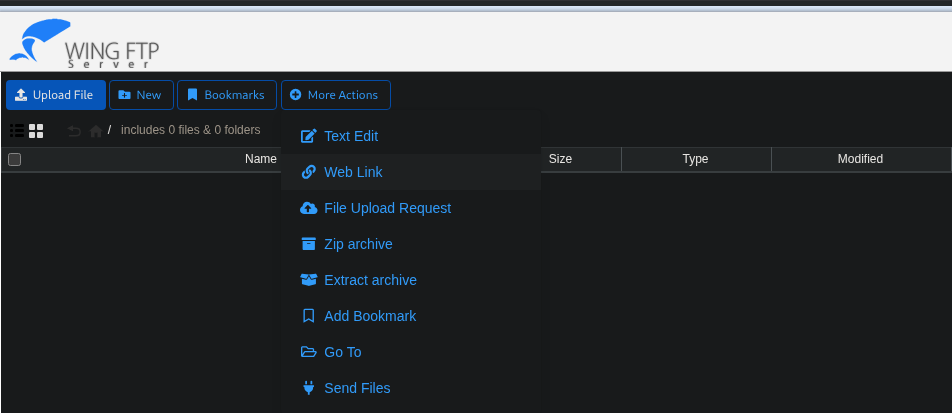
Task: Go to home directory icon
Action: (95, 131)
